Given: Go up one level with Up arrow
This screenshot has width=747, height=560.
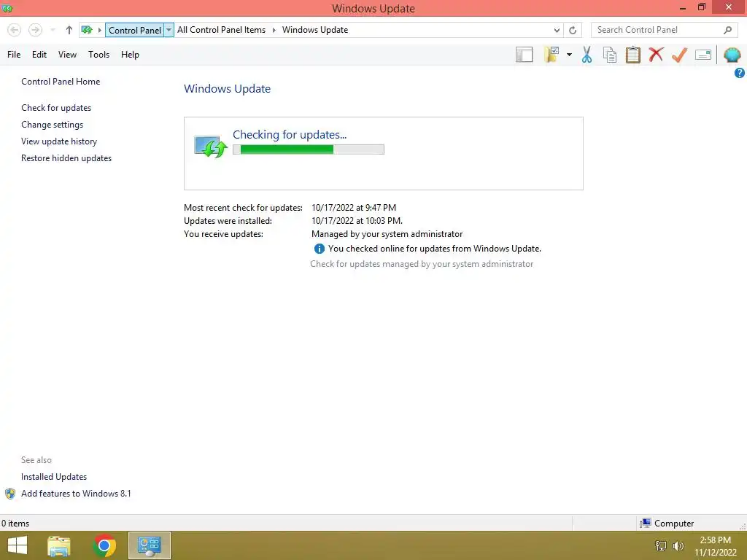Looking at the screenshot, I should coord(69,30).
